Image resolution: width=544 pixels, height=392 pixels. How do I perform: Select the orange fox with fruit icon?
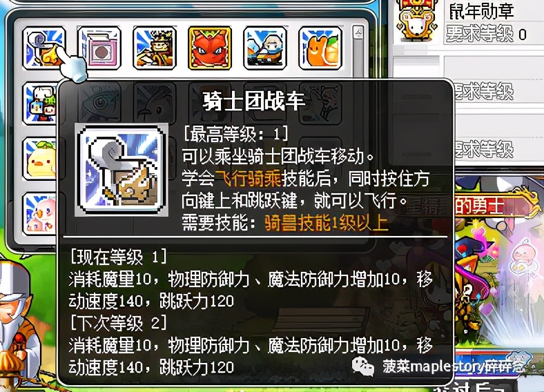[320, 48]
